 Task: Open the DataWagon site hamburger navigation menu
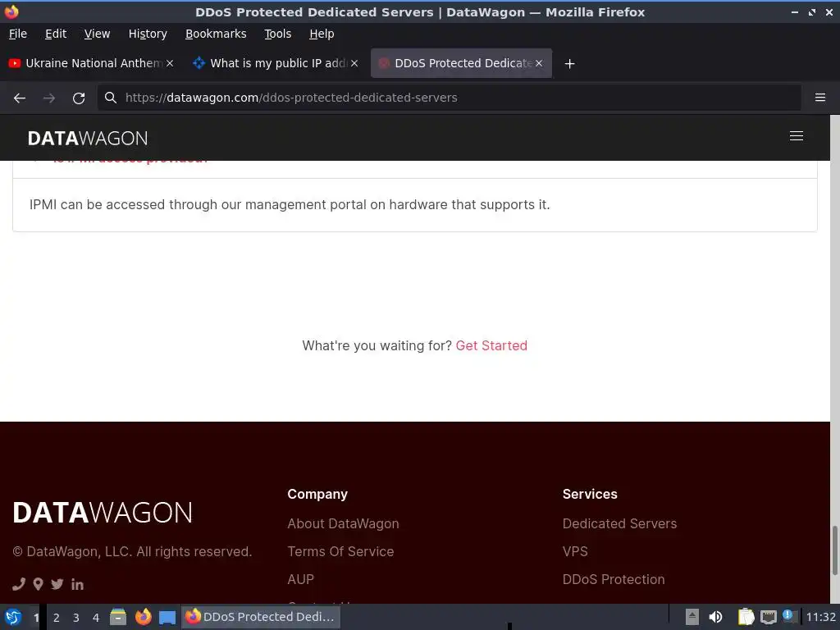coord(796,136)
